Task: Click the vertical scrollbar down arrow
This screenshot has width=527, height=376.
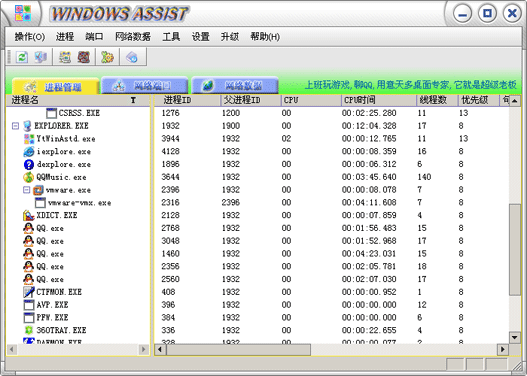Action: click(515, 337)
